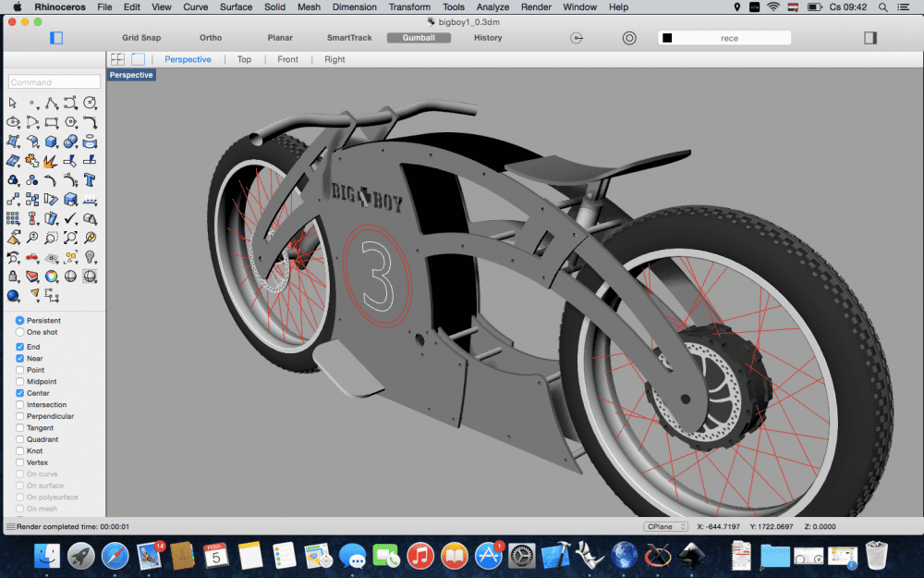
Task: Select the Fillet curves tool
Action: pos(90,123)
